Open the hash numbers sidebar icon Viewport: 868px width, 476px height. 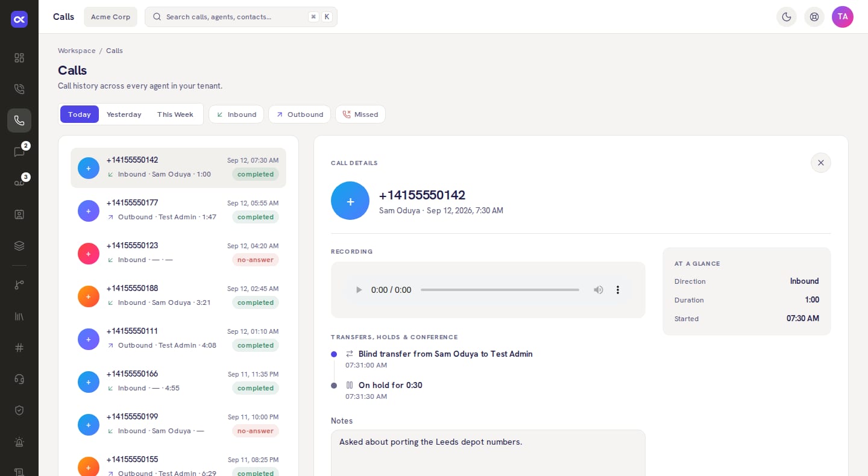point(19,348)
